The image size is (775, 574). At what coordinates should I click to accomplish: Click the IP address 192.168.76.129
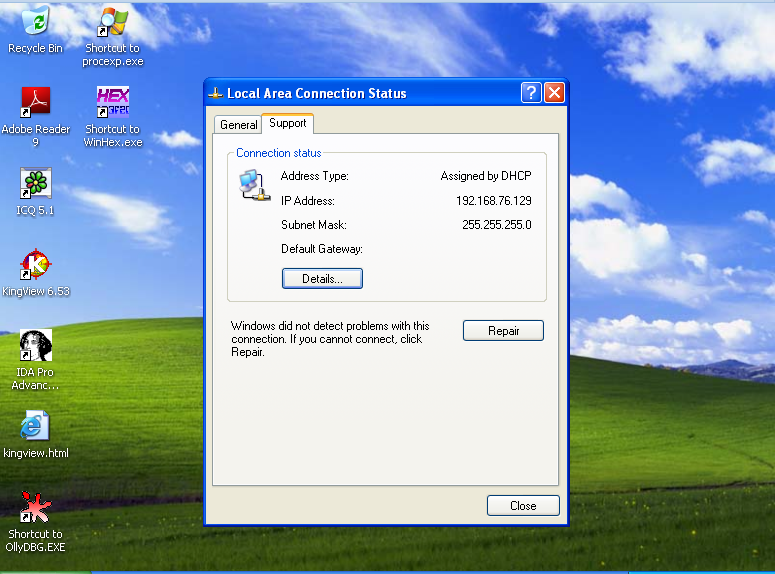[494, 201]
